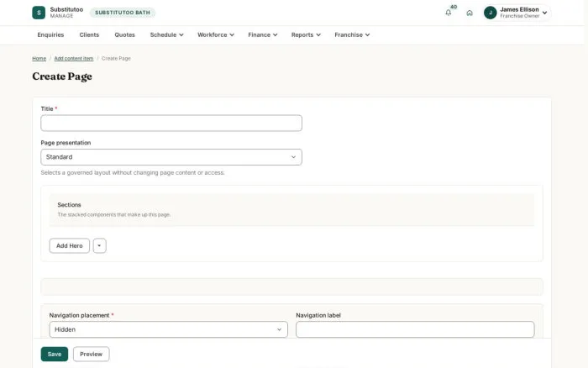The image size is (588, 368).
Task: Expand the James Ellison account chevron
Action: point(544,13)
